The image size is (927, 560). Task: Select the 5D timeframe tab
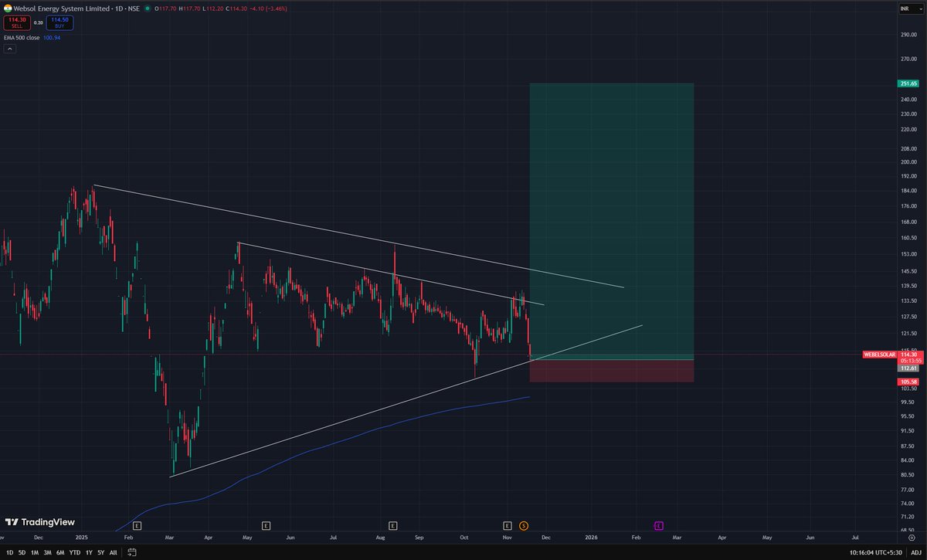22,552
